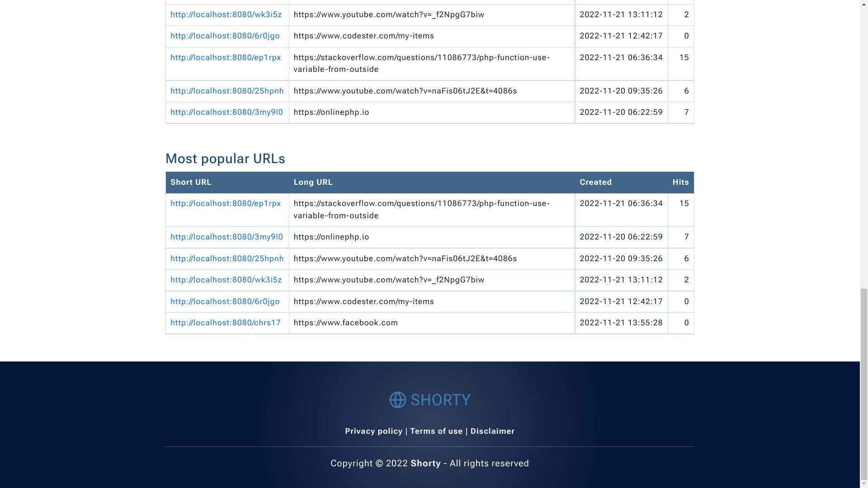Open the wk3i5z short URL in top table
This screenshot has width=868, height=488.
pyautogui.click(x=226, y=14)
